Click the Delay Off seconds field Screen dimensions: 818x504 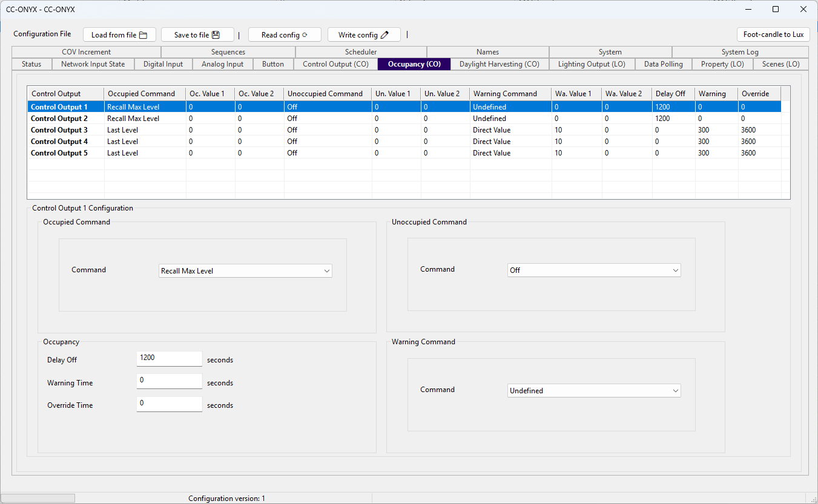point(170,358)
